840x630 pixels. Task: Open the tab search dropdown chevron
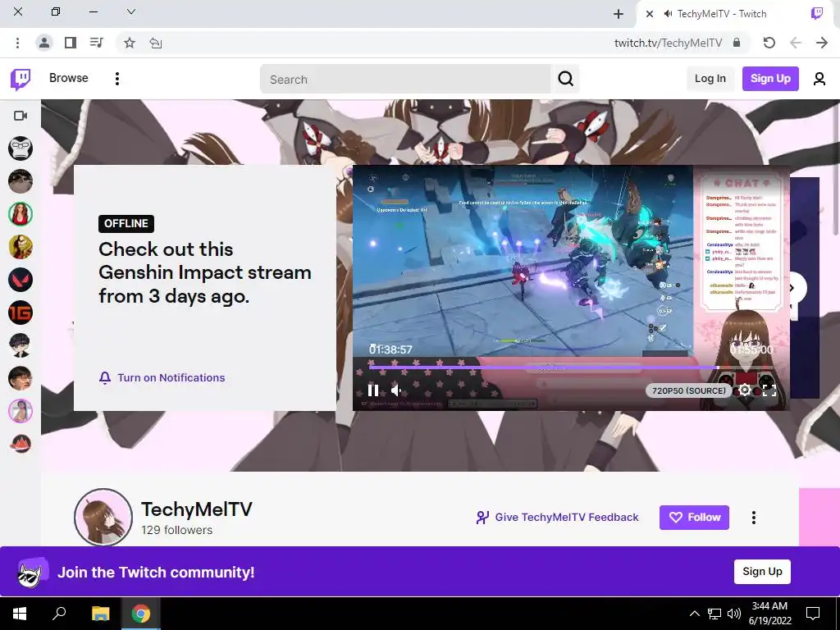tap(130, 11)
